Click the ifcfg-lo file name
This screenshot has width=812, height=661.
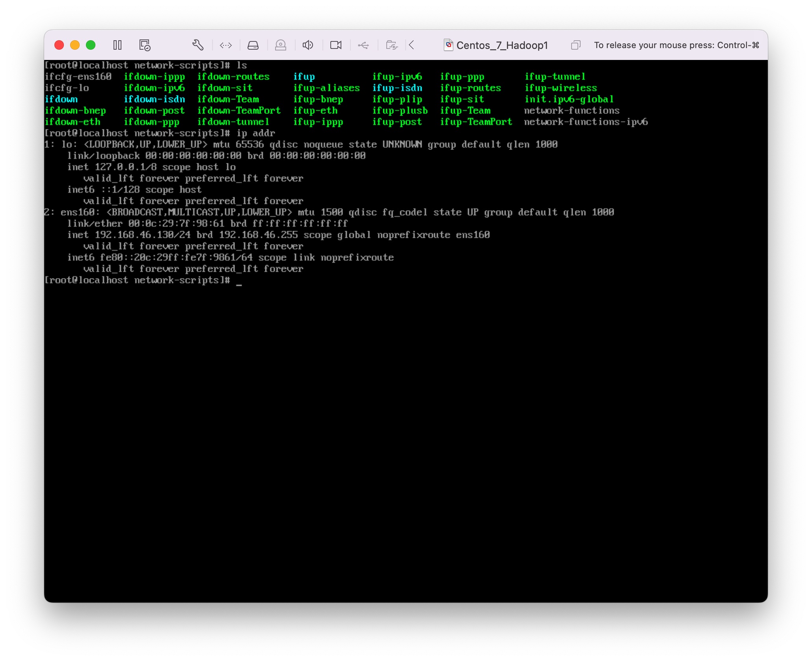click(67, 88)
